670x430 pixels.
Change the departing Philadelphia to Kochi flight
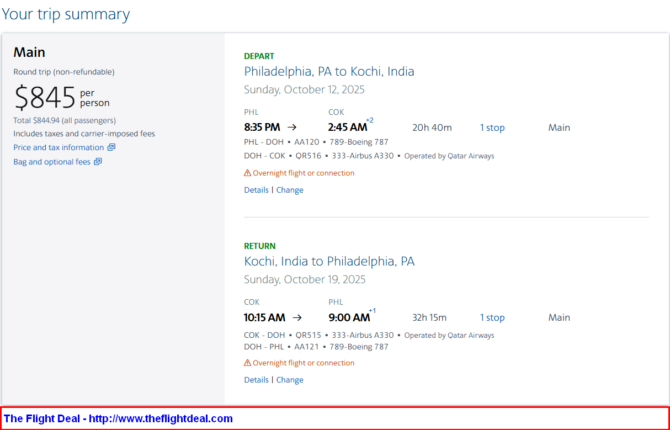tap(290, 190)
